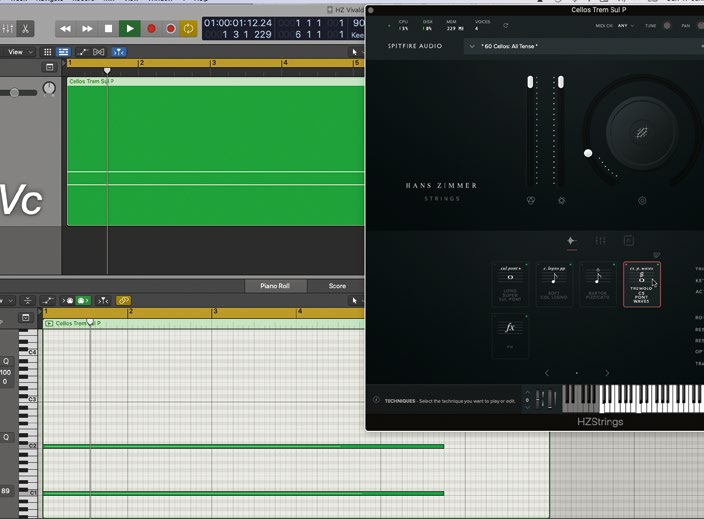The height and width of the screenshot is (519, 704).
Task: Click the collapse mode icon in piano roll toolbar
Action: [27, 300]
